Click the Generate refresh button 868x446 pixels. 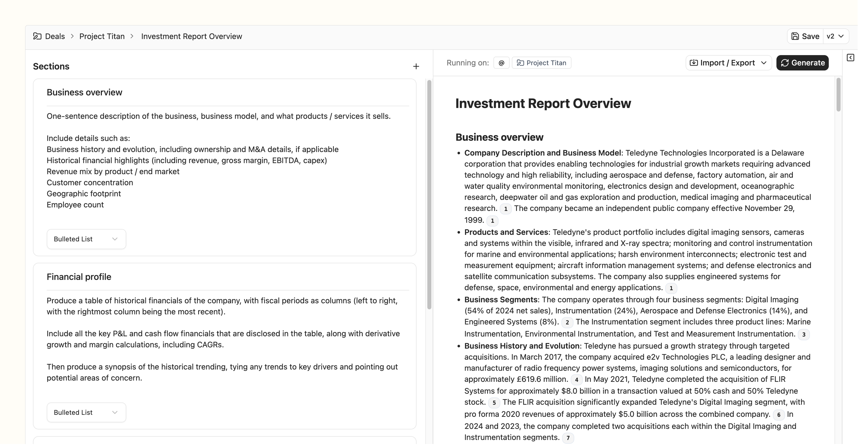[802, 63]
